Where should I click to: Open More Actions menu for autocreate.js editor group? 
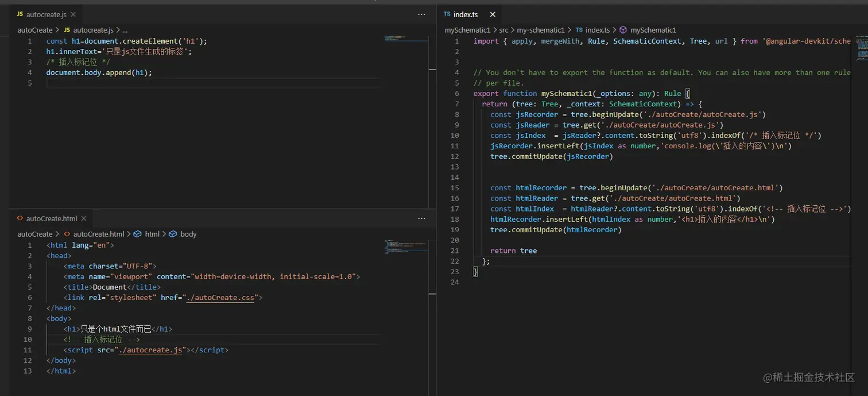pyautogui.click(x=421, y=14)
